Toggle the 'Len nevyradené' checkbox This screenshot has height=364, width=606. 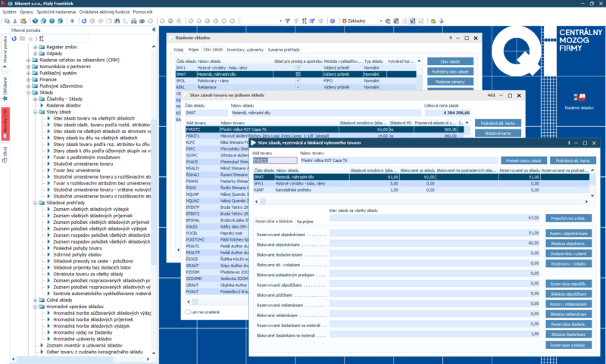pos(189,311)
